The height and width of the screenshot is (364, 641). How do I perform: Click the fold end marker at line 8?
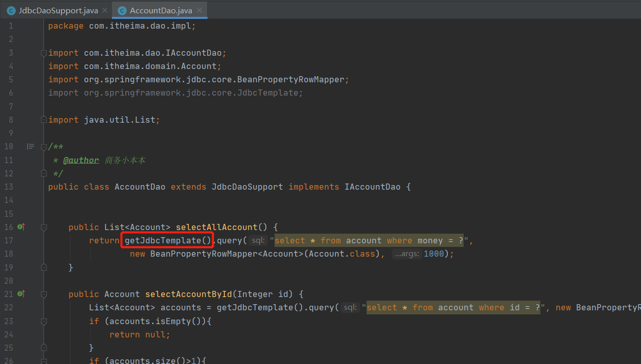pyautogui.click(x=44, y=120)
